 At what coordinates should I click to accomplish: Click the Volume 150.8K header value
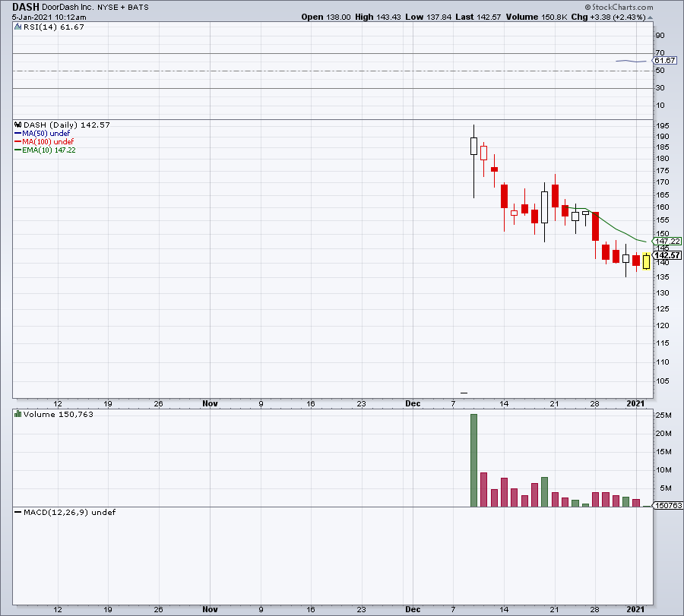coord(537,17)
